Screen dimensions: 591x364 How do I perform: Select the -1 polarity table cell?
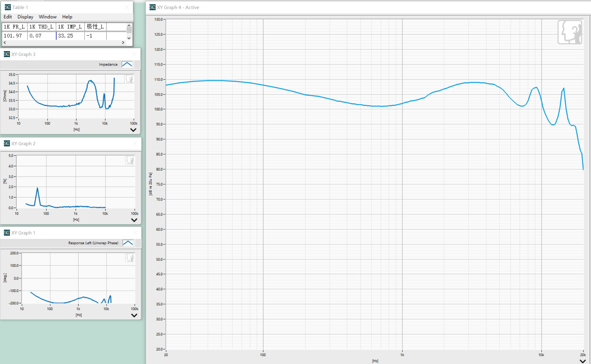pos(95,36)
